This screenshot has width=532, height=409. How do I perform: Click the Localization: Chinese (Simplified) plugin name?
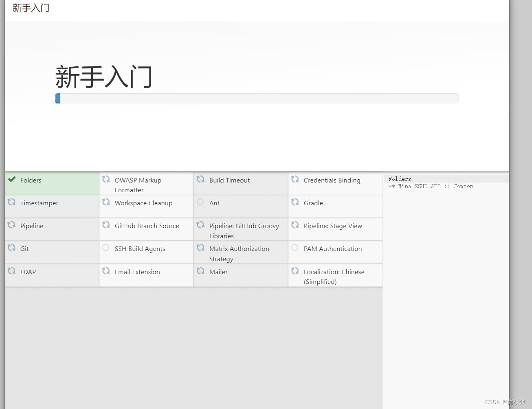click(x=334, y=277)
